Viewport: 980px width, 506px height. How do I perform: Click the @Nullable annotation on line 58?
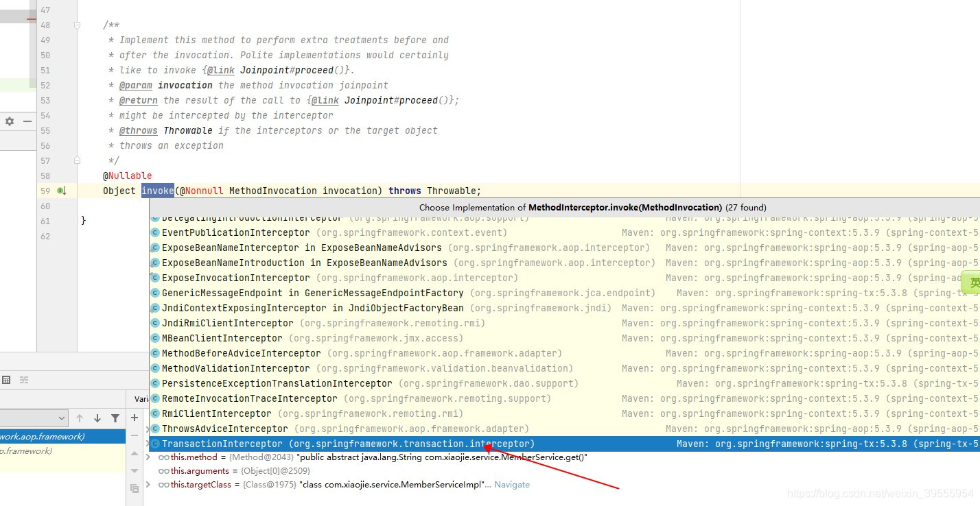[x=128, y=176]
